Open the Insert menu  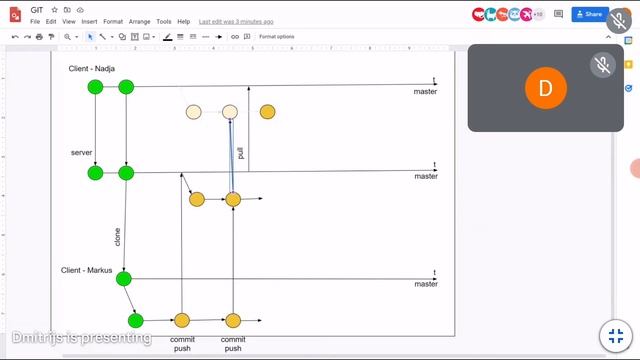tap(89, 22)
